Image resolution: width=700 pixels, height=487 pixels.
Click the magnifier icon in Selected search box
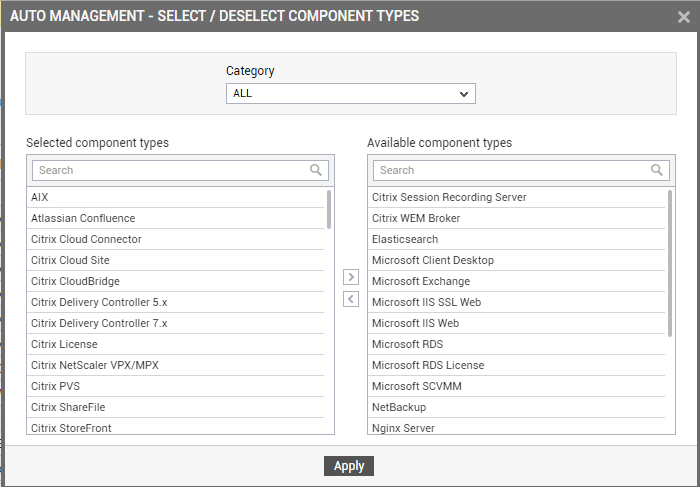point(316,170)
